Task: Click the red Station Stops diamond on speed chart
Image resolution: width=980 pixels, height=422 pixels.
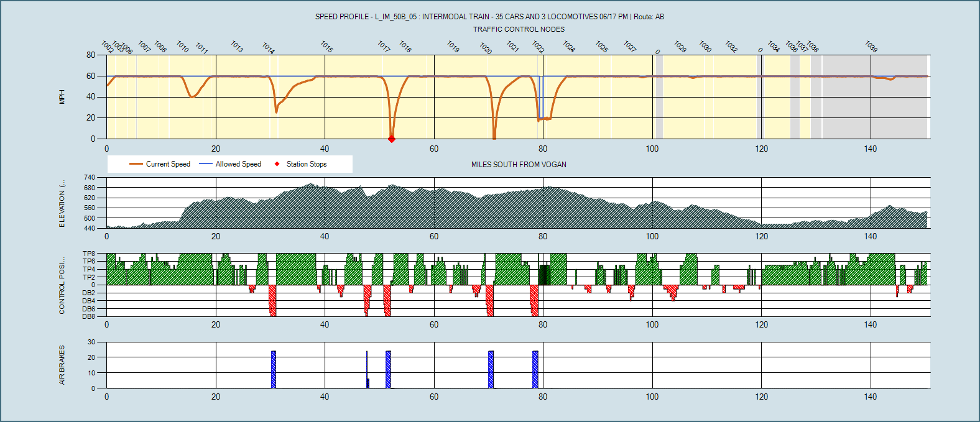Action: 391,139
